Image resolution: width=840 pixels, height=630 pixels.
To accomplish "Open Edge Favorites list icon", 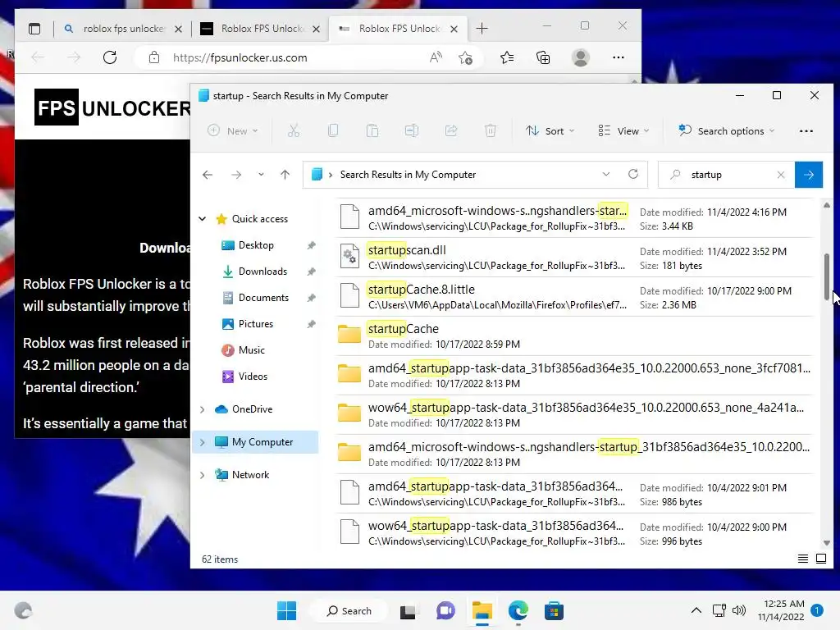I will pyautogui.click(x=506, y=57).
